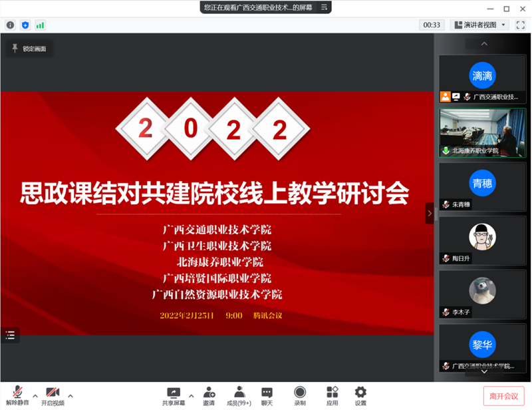Click 广西卫生职业技术学院 text on slide

(x=217, y=246)
